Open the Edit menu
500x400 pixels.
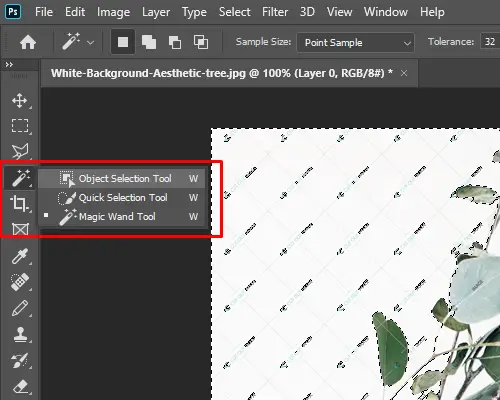75,12
